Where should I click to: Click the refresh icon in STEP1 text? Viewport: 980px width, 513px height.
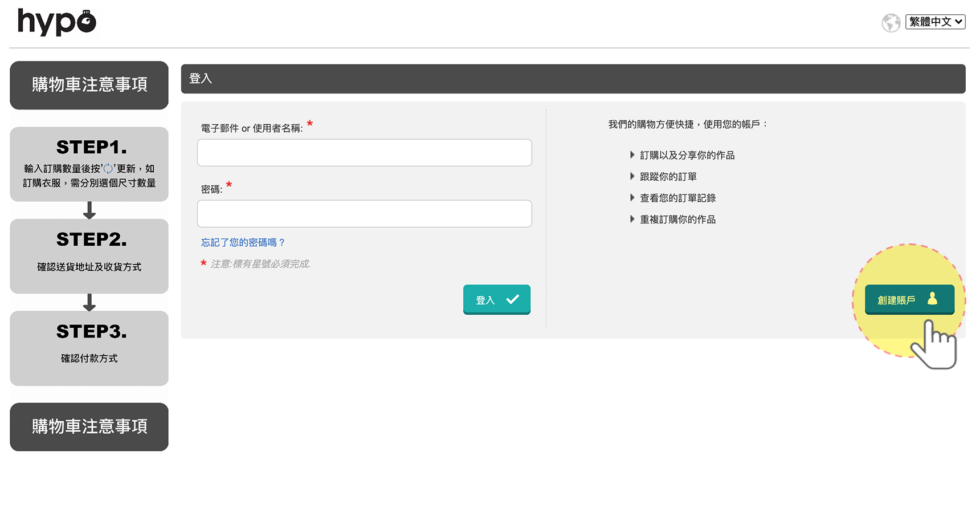(x=108, y=169)
